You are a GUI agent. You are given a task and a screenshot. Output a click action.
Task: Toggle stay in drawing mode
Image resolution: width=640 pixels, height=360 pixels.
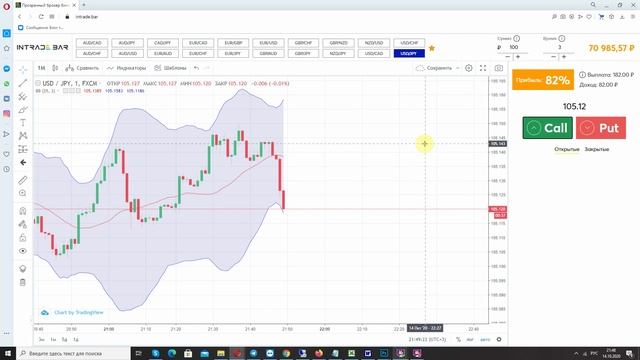[23, 224]
